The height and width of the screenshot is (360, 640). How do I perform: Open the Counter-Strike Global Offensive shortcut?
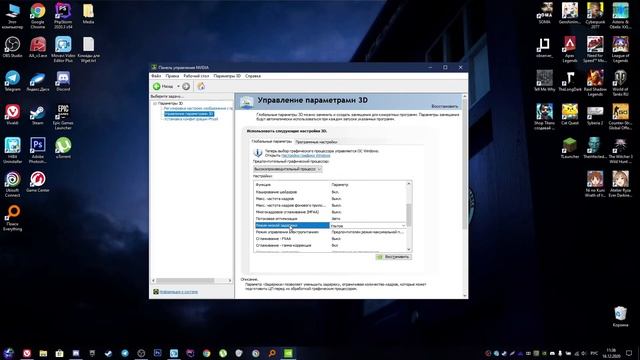pos(620,117)
